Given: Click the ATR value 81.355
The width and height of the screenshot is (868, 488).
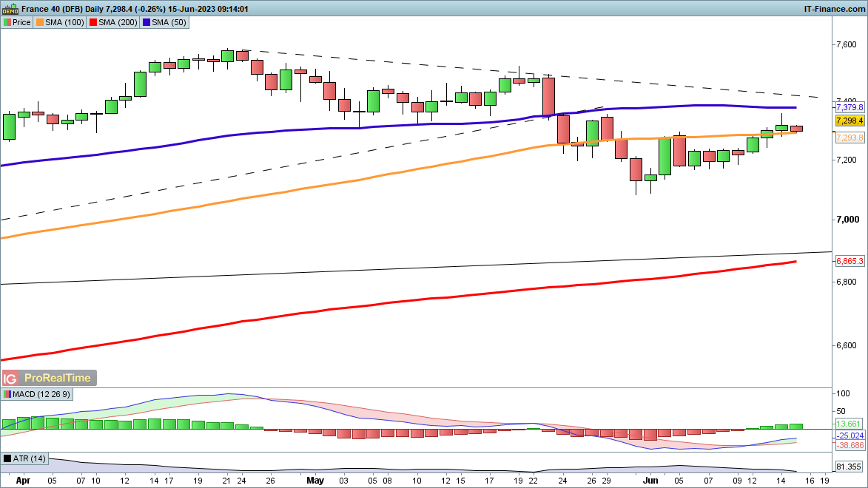Looking at the screenshot, I should (848, 467).
